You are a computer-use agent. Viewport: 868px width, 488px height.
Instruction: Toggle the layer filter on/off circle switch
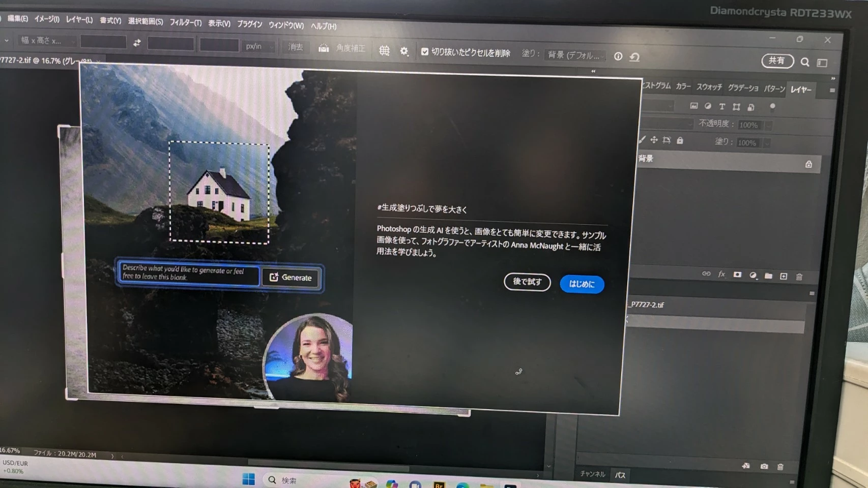(x=772, y=106)
